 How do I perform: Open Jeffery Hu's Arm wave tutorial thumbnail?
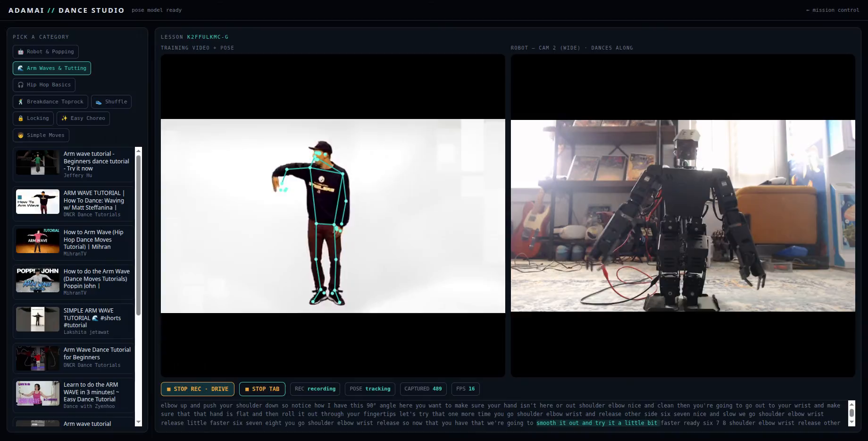tap(38, 162)
